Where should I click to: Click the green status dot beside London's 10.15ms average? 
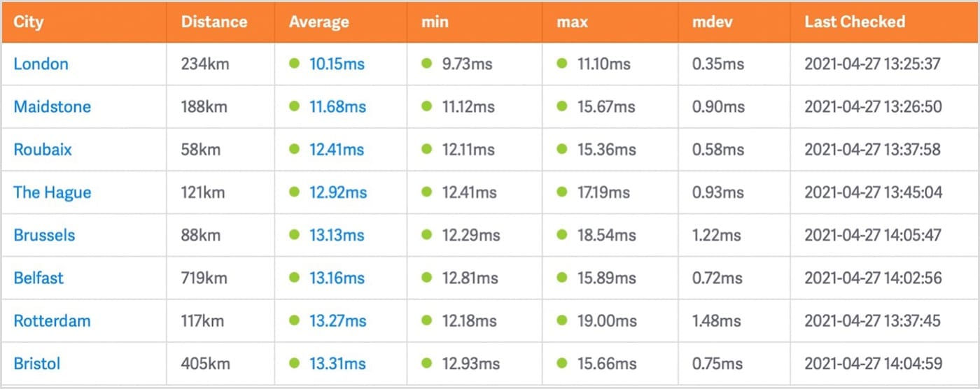coord(294,64)
